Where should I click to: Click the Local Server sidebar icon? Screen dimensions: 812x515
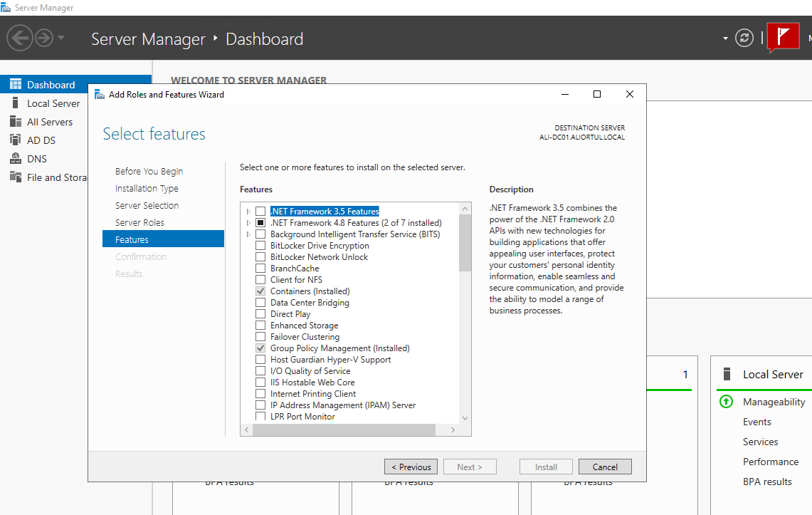16,103
